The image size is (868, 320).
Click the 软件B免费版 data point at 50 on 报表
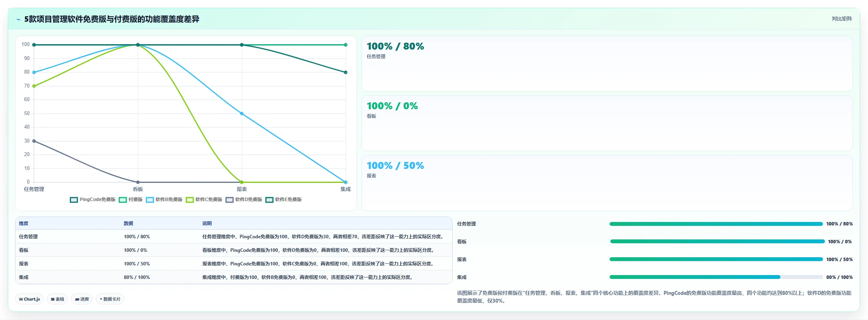pyautogui.click(x=242, y=114)
